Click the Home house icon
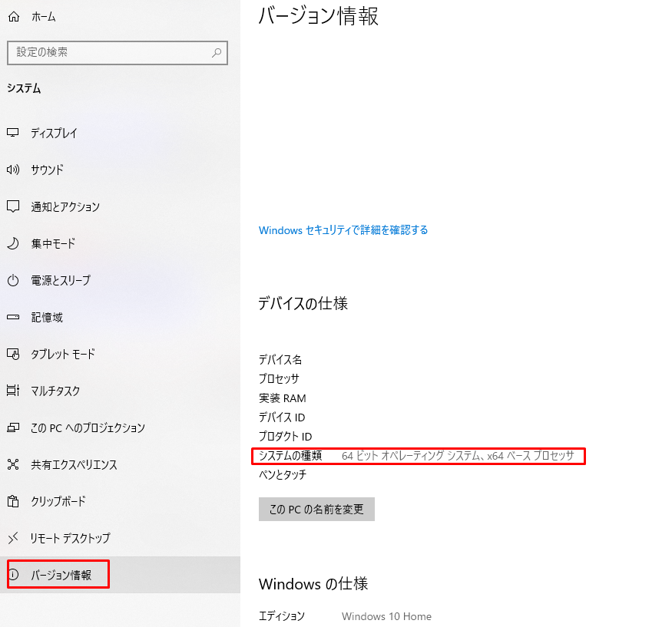Screen dimensions: 672x627 pyautogui.click(x=14, y=17)
